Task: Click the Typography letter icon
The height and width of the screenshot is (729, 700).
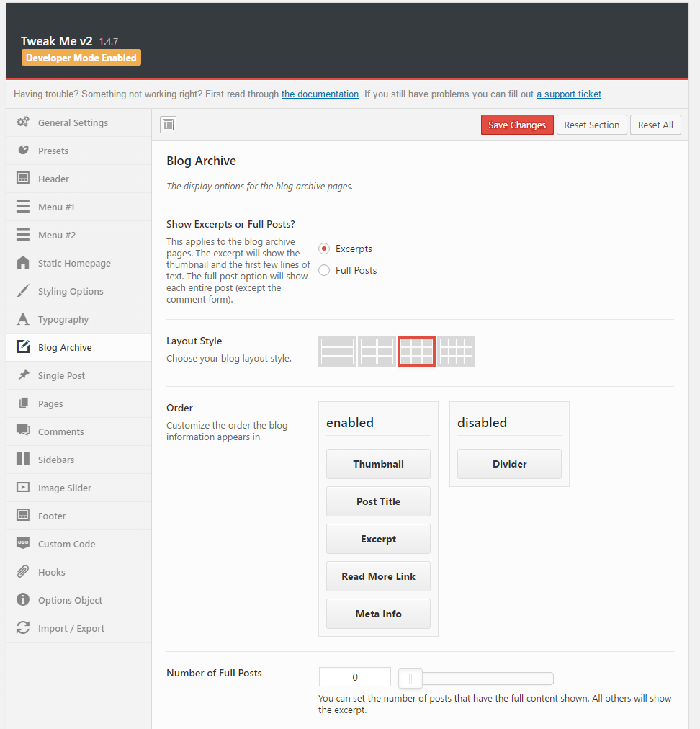Action: (23, 319)
